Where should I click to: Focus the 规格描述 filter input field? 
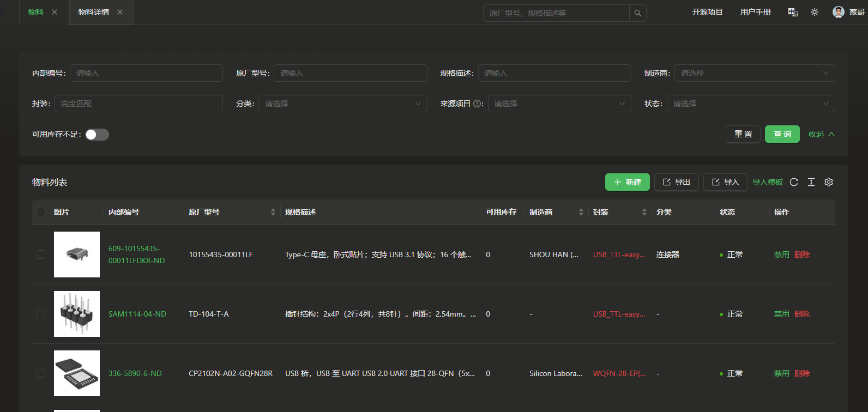tap(554, 73)
